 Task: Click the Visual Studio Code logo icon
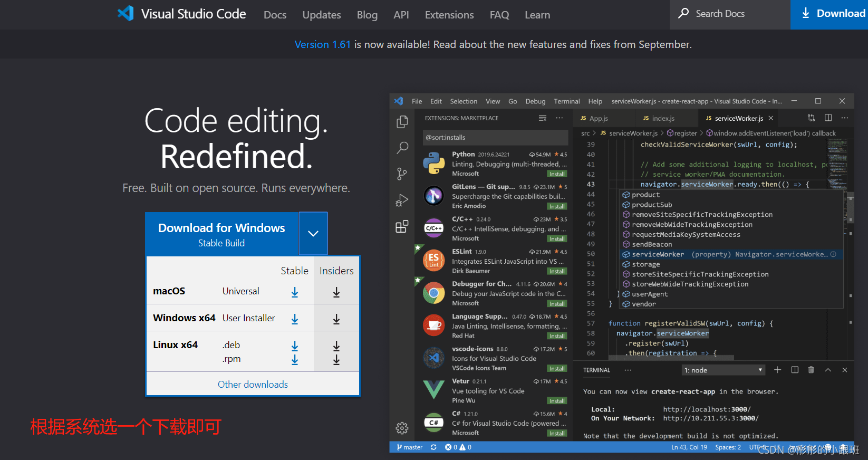(x=126, y=14)
